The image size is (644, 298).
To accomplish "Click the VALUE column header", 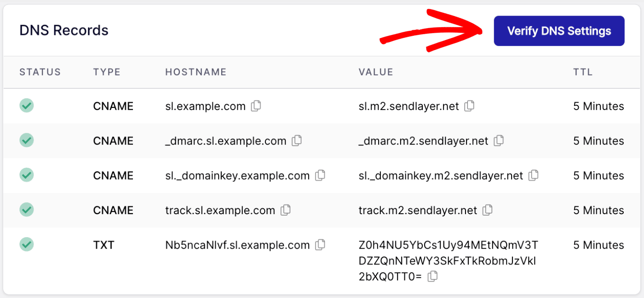I will tap(376, 72).
